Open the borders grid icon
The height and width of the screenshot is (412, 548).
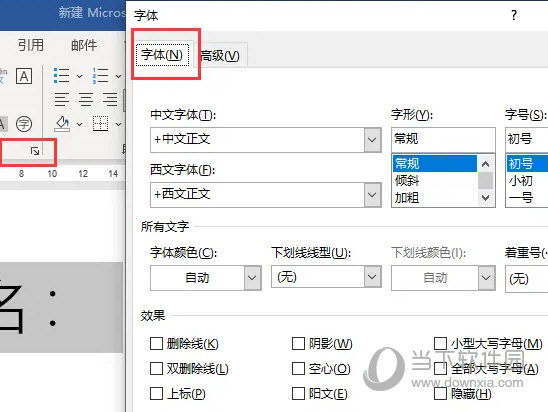tap(100, 124)
